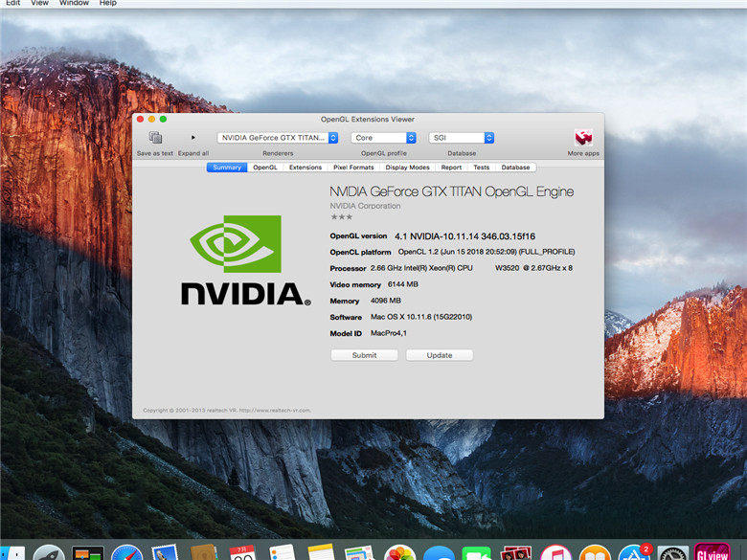Click the Update button
747x560 pixels.
click(440, 355)
